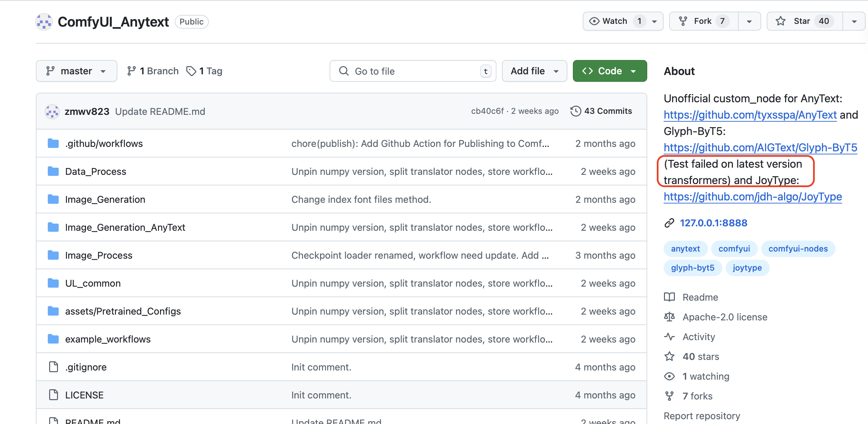The height and width of the screenshot is (424, 868).
Task: Open the github.com/tyxsspa/AnyText link
Action: pyautogui.click(x=750, y=115)
